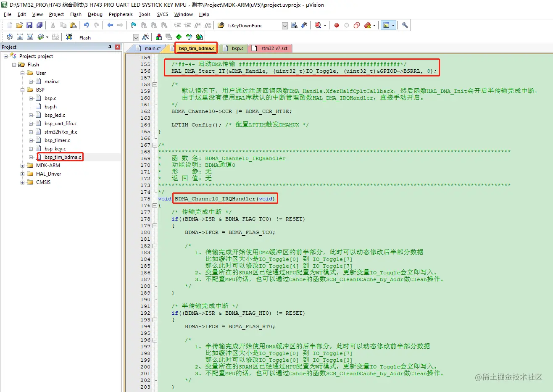Click the find text field showing IsKeyDownFunc
Screen dimensions: 553x392
[x=254, y=26]
